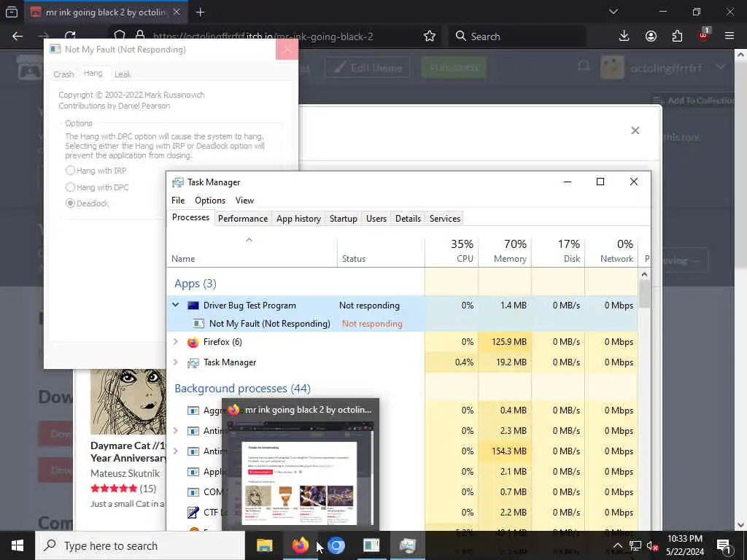Click the Edit theme button on itch.io

click(368, 68)
